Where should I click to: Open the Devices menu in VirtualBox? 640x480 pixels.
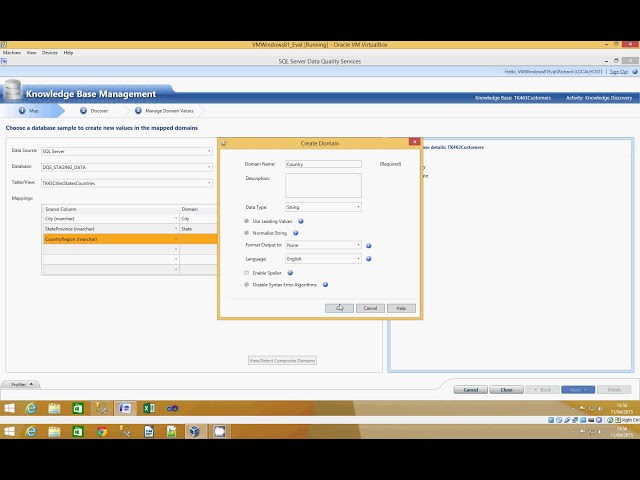50,53
